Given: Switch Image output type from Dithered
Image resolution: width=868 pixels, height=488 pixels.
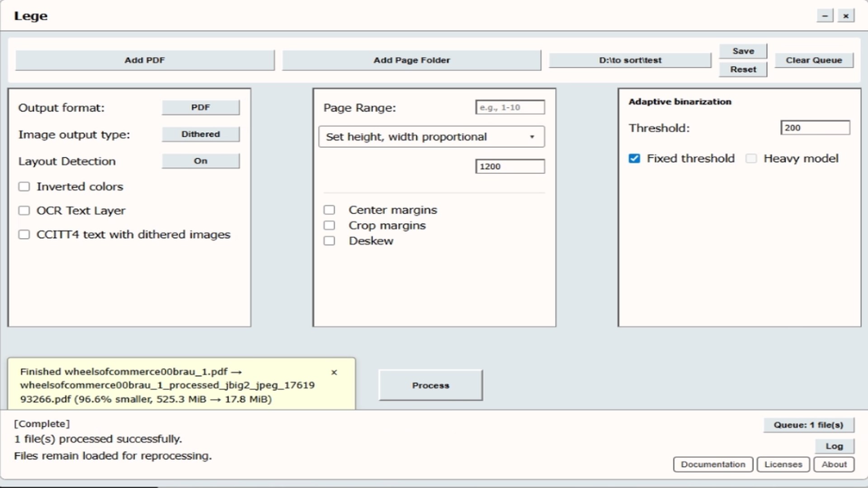Looking at the screenshot, I should tap(201, 134).
